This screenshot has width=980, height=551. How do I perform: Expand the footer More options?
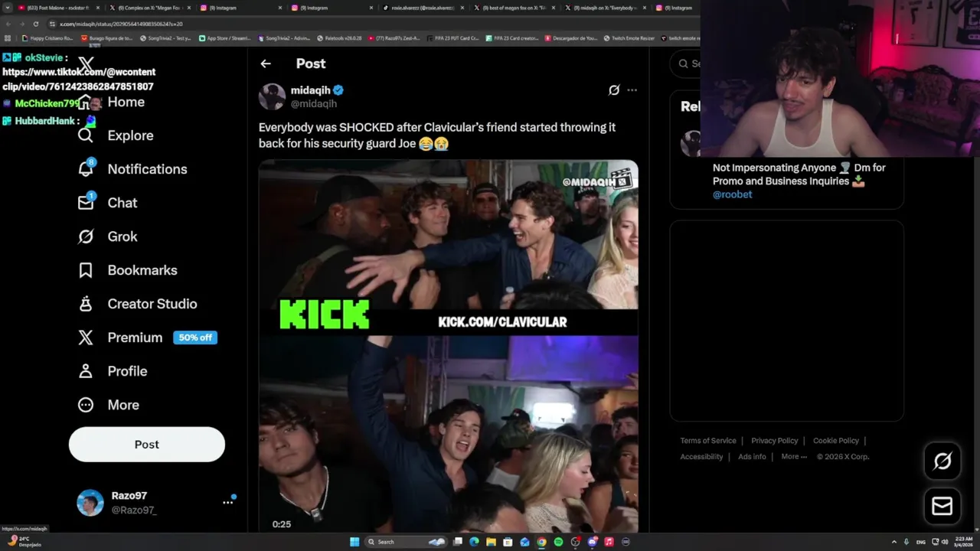[x=794, y=457]
